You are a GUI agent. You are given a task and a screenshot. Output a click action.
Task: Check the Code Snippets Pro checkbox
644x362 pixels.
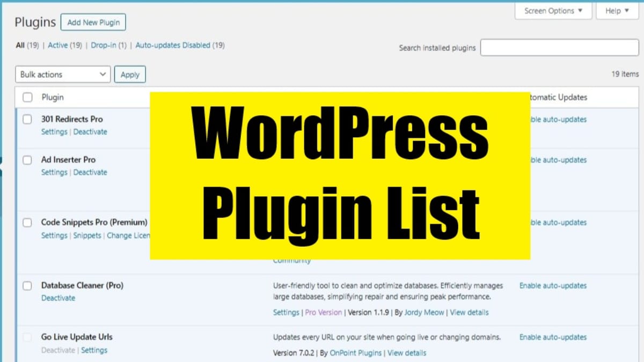[x=27, y=222]
